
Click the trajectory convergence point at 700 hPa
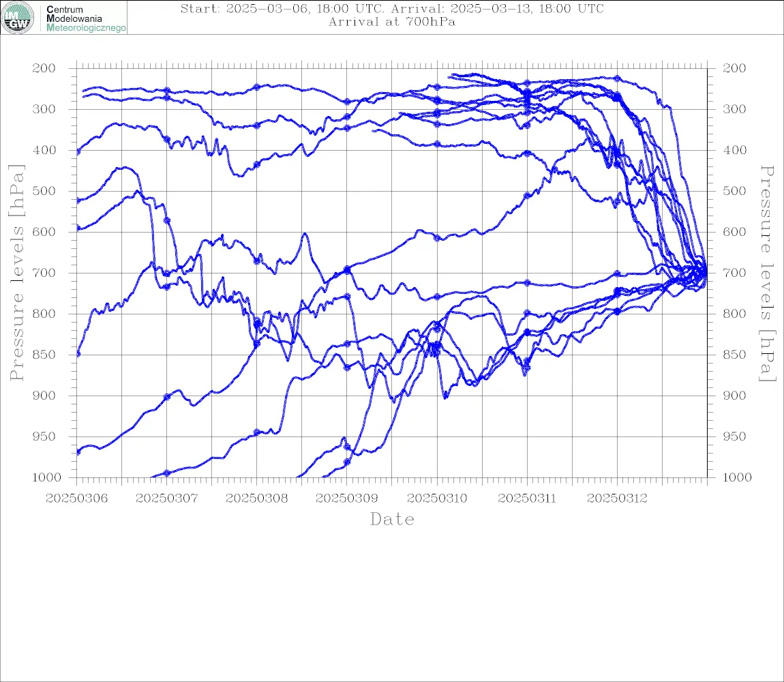(706, 273)
